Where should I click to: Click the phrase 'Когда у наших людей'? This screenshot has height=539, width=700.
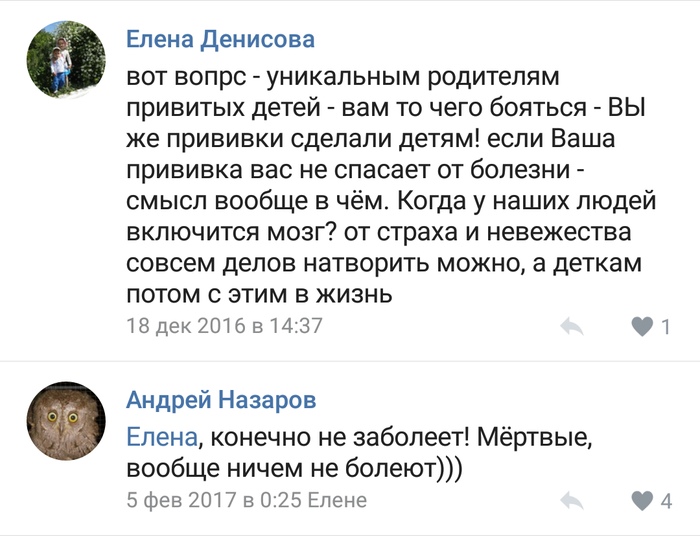point(526,201)
